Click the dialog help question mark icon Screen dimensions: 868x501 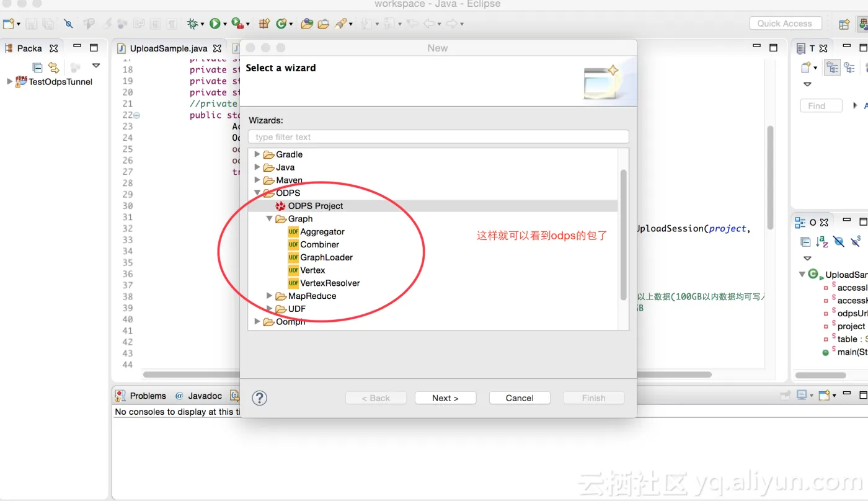pos(260,398)
